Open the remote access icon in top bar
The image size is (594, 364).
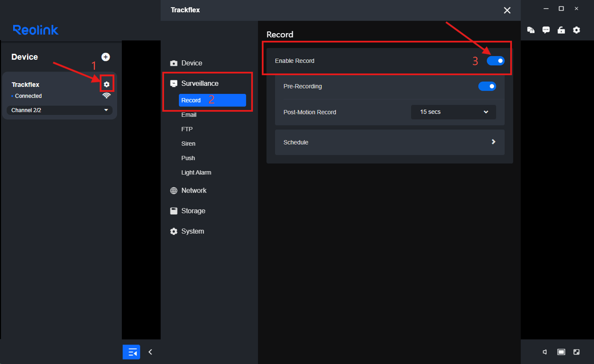pos(531,30)
